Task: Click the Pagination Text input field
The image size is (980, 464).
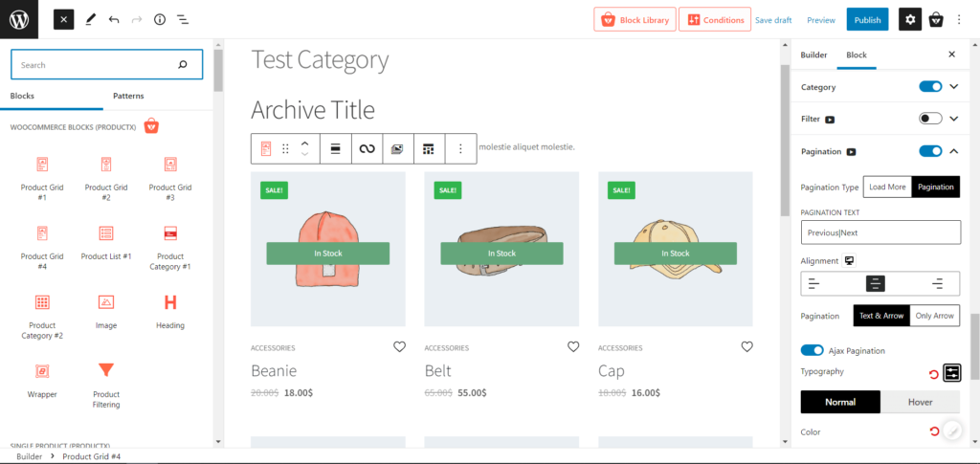Action: pyautogui.click(x=880, y=232)
